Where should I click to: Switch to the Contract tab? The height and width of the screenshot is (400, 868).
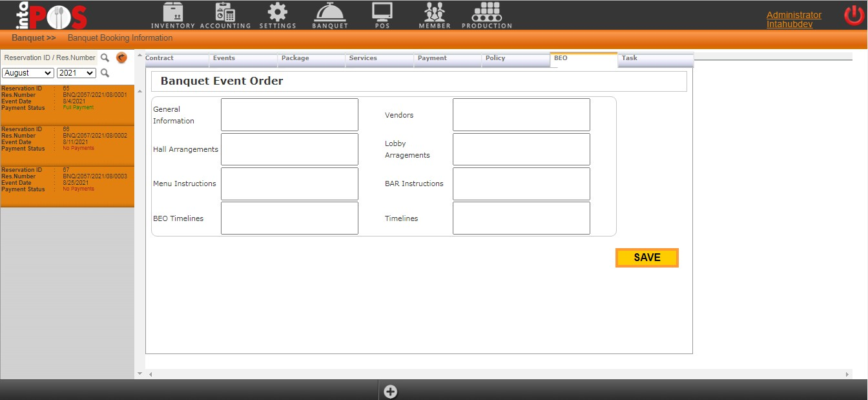176,59
